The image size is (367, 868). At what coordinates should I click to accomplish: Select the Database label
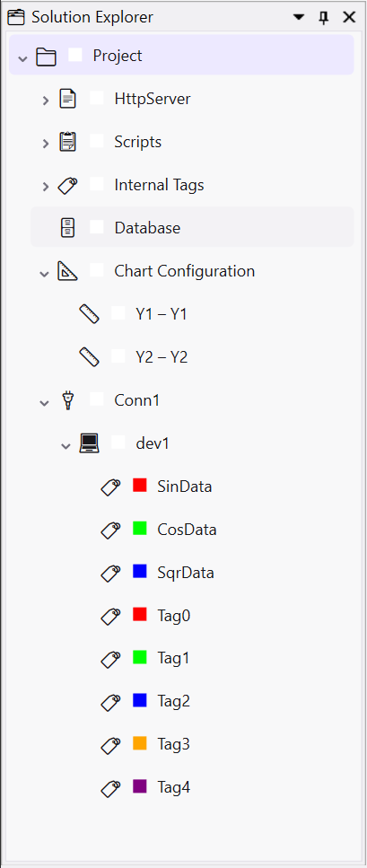147,228
